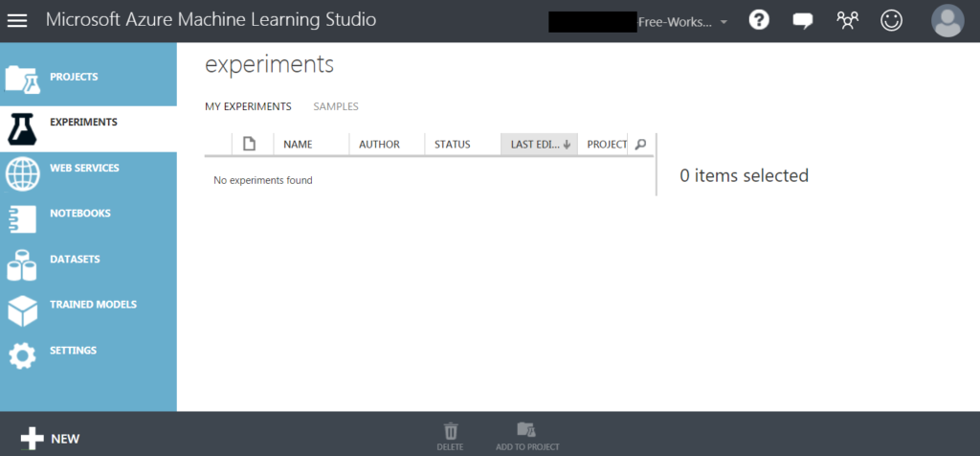The width and height of the screenshot is (980, 456).
Task: Sort by the Name column header
Action: pyautogui.click(x=311, y=144)
